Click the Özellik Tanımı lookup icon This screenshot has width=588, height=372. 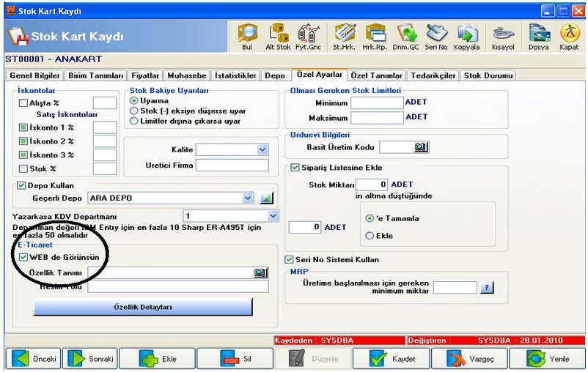point(260,272)
